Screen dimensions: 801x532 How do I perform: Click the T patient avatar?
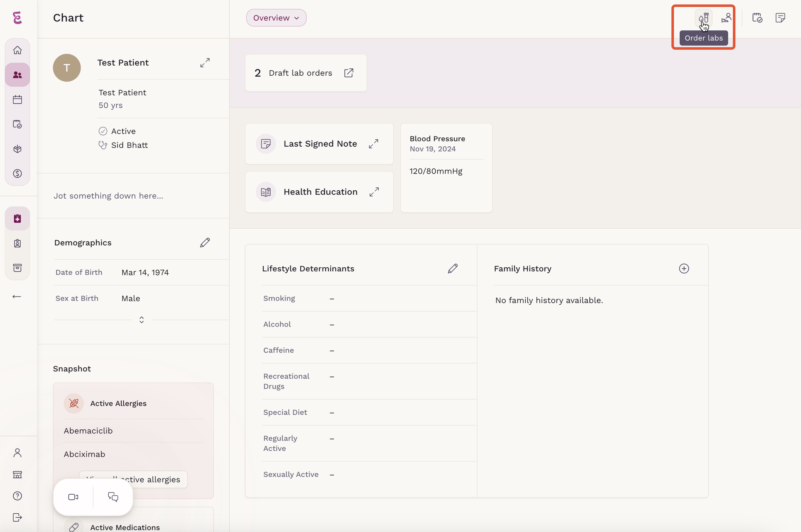point(67,68)
